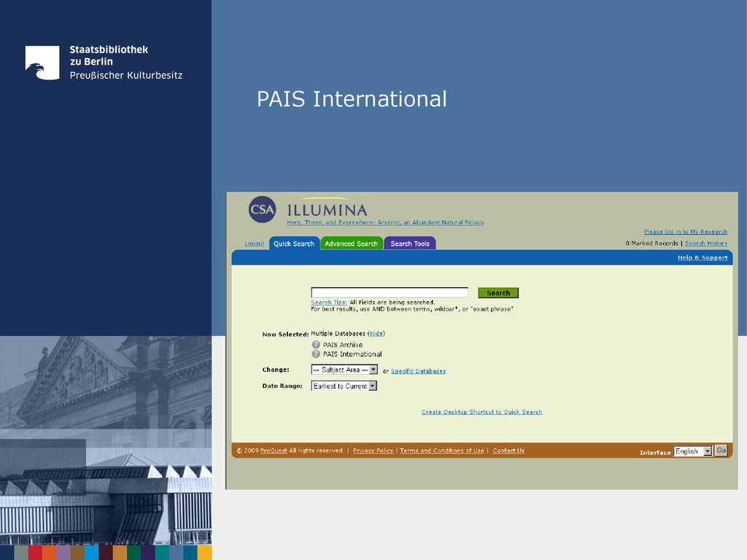Viewport: 747px width, 560px height.
Task: Click Please log in to My Research
Action: click(x=686, y=231)
